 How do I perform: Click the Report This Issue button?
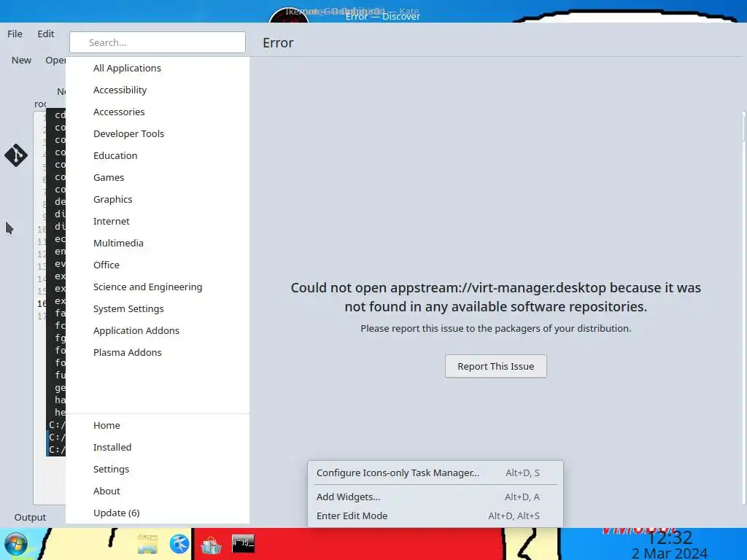point(495,366)
